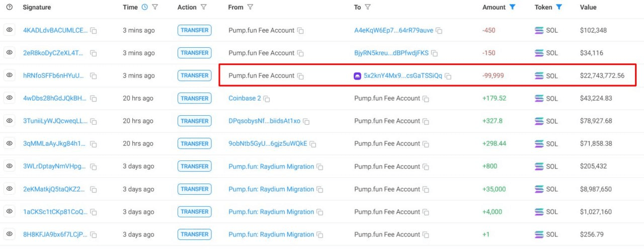Viewport: 644px width, 249px height.
Task: Click the help icon beside Signature header
Action: pyautogui.click(x=9, y=7)
